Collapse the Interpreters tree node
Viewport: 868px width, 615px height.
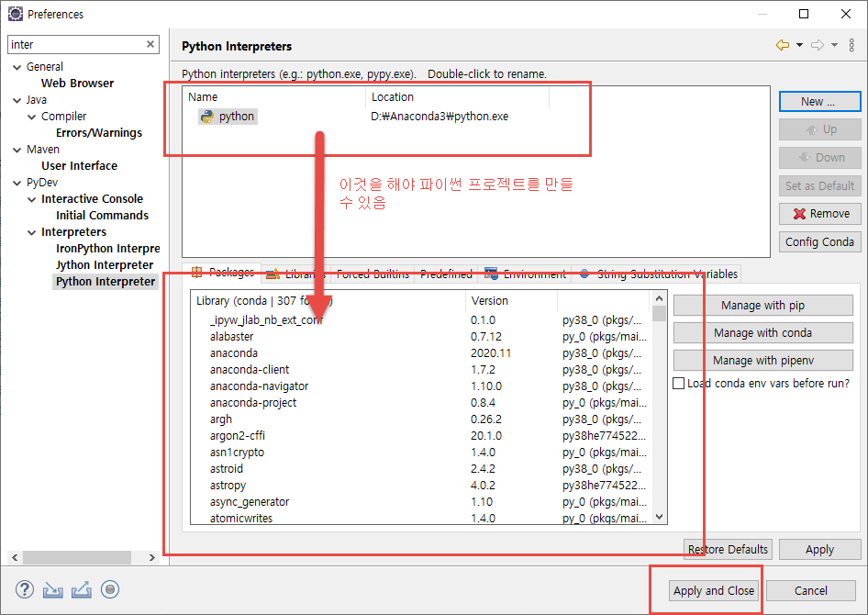[x=32, y=232]
